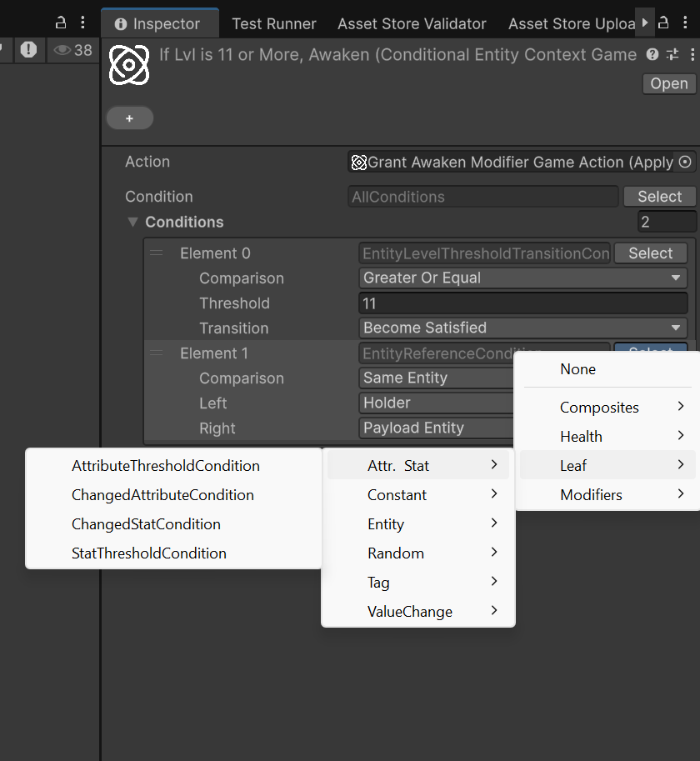Click the Select button next to AllConditions
The image size is (700, 761).
point(660,197)
